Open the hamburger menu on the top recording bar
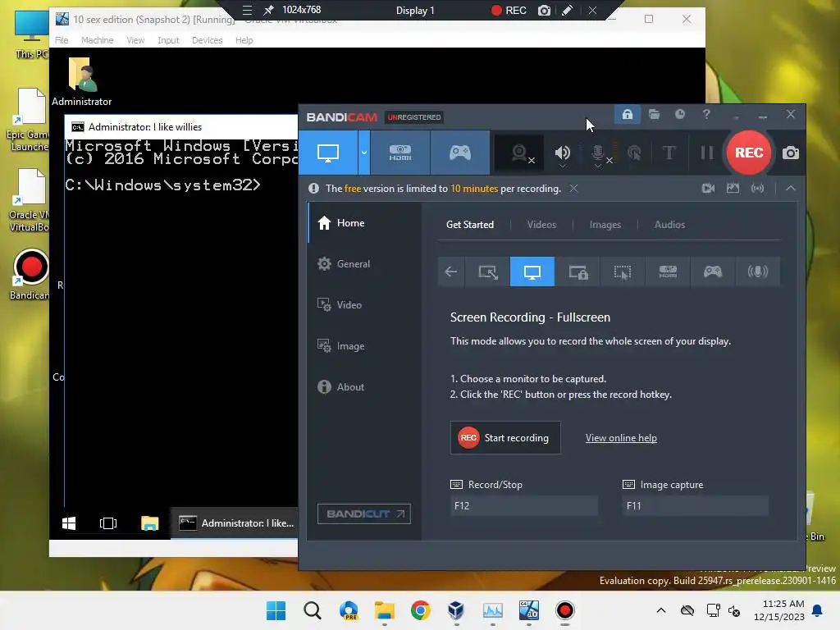840x630 pixels. 247,10
